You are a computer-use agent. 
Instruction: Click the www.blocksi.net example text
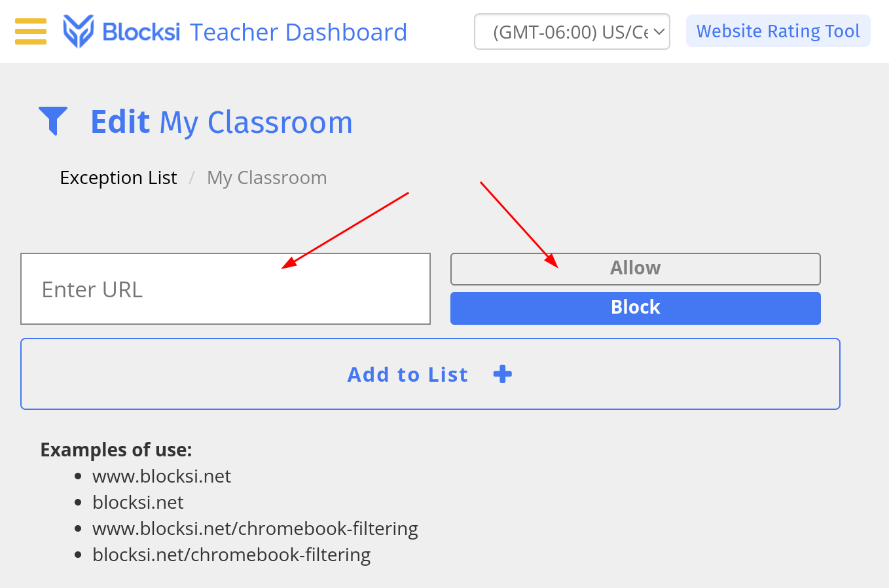tap(162, 476)
